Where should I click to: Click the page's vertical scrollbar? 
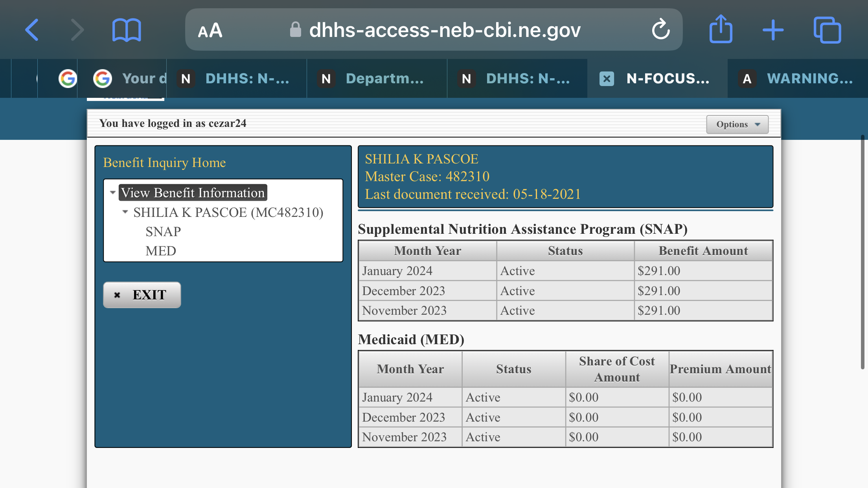pos(862,252)
